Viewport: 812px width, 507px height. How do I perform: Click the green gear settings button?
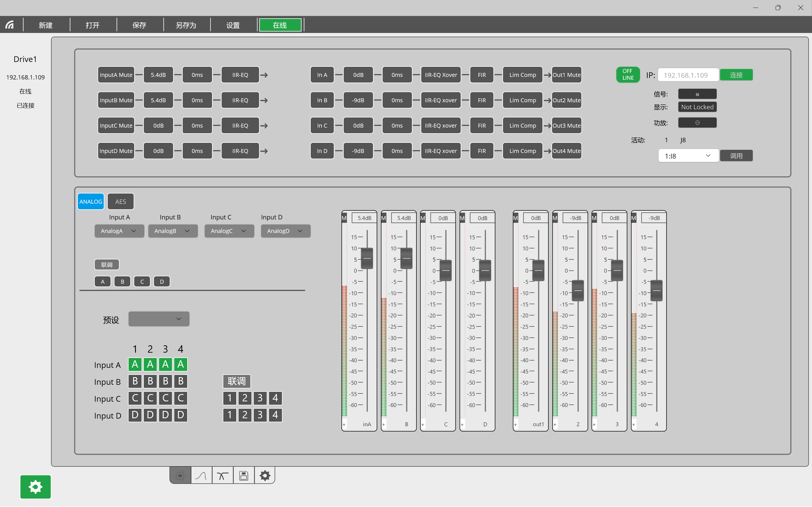(35, 486)
